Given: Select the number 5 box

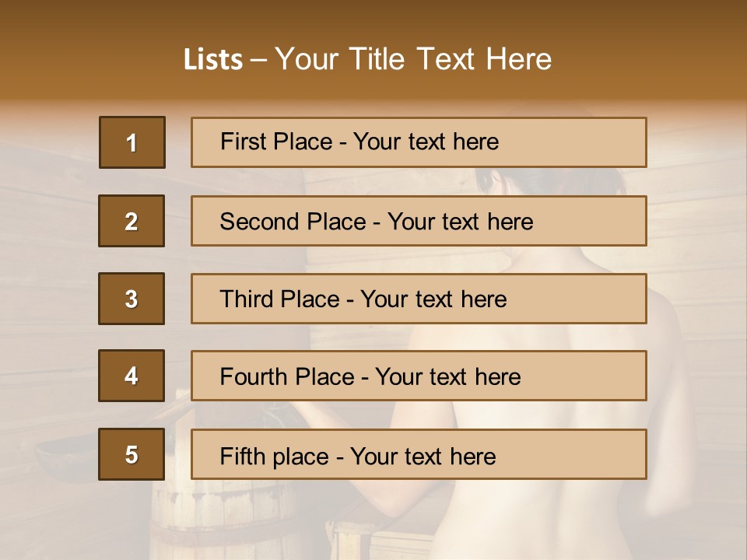Looking at the screenshot, I should [132, 454].
